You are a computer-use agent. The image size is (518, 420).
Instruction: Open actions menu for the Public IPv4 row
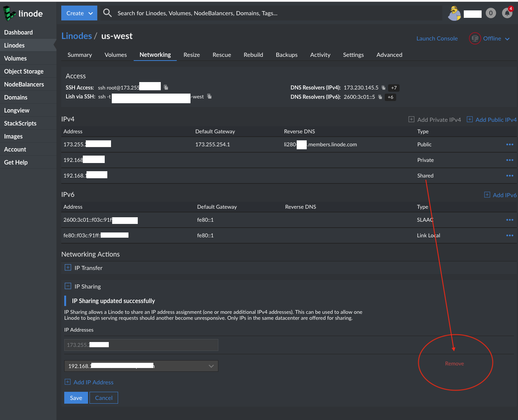pos(510,144)
